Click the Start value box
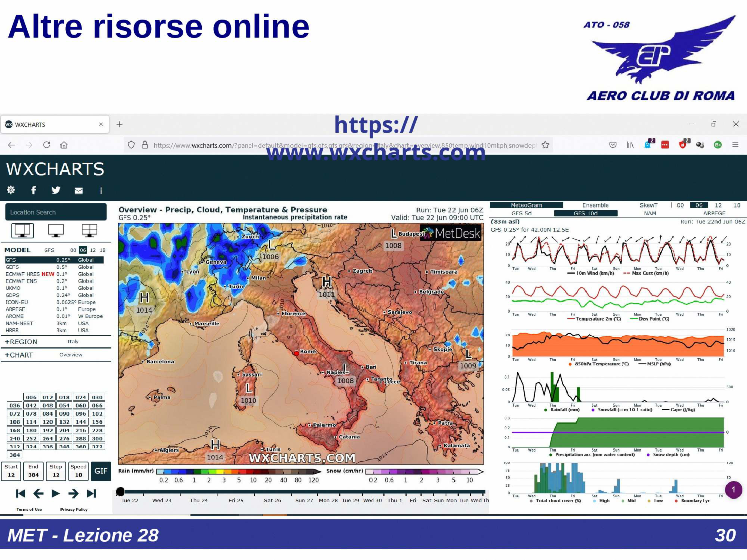This screenshot has height=560, width=747. click(11, 471)
